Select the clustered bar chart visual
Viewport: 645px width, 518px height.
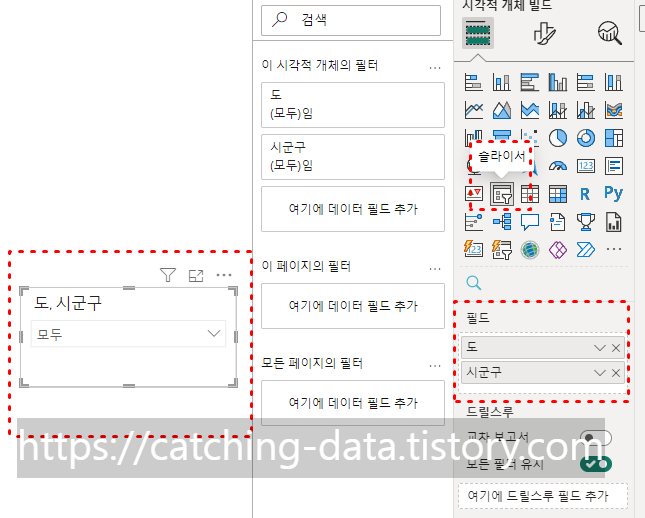pyautogui.click(x=529, y=82)
